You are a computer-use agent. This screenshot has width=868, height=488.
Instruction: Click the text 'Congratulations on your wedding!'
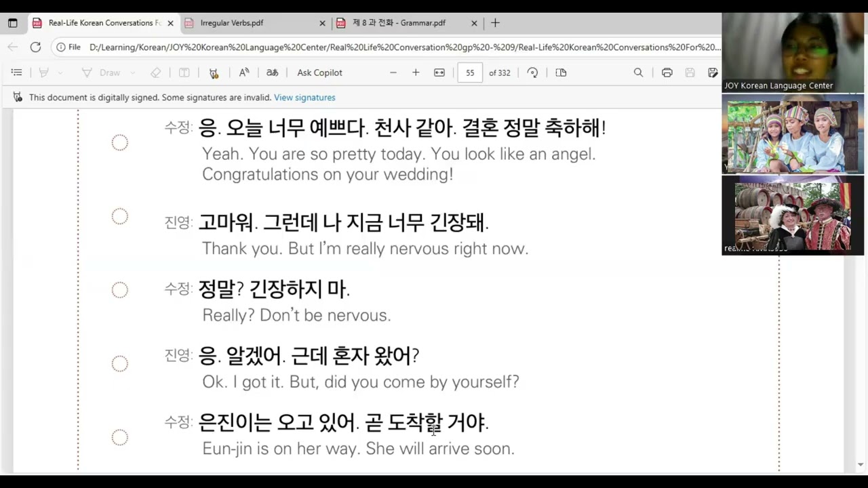pyautogui.click(x=328, y=174)
